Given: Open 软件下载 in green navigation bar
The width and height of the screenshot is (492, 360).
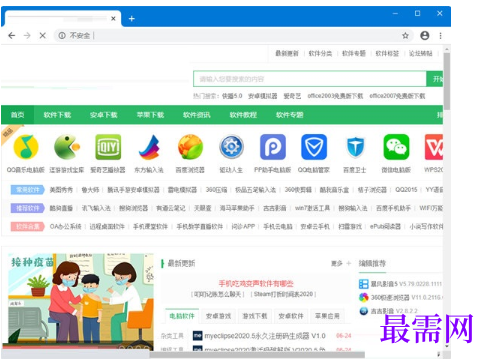Looking at the screenshot, I should click(x=57, y=115).
